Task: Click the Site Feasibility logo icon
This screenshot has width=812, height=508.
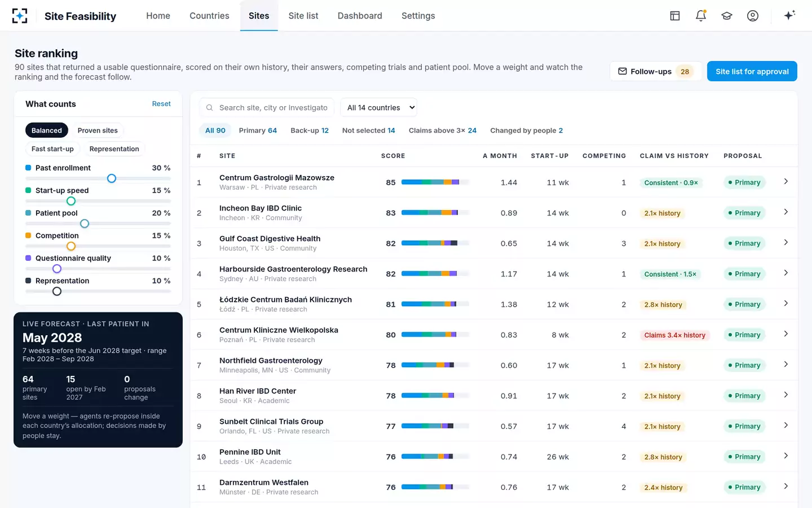Action: coord(20,16)
